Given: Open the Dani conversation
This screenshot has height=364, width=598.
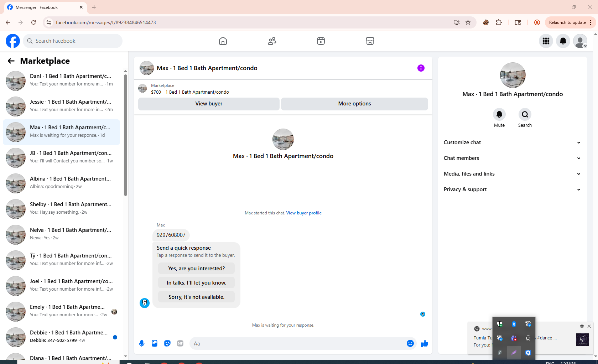Looking at the screenshot, I should pos(61,80).
